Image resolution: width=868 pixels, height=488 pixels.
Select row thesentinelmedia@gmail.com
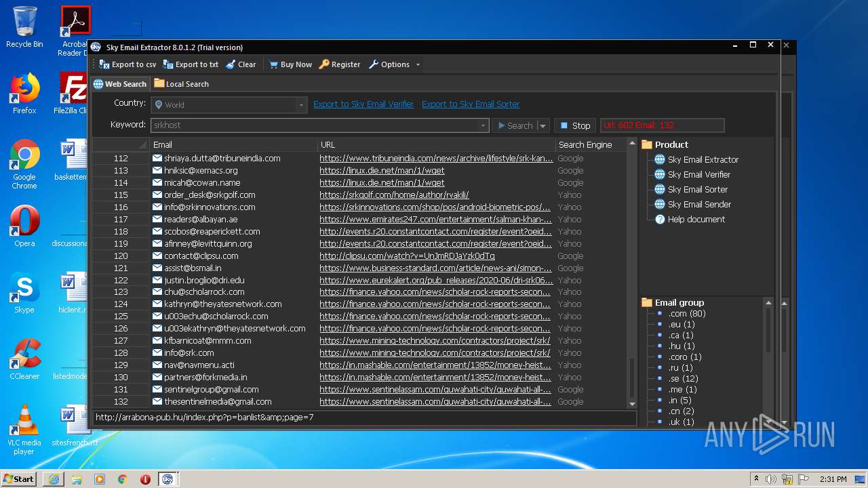click(218, 401)
